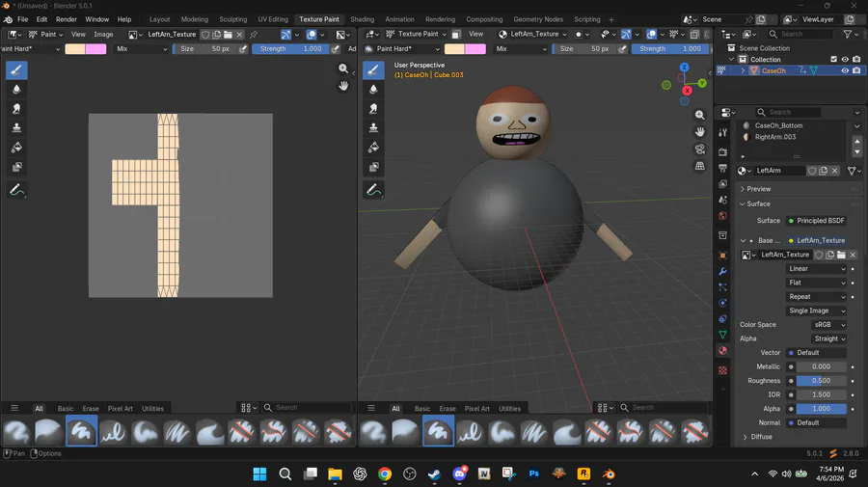Viewport: 868px width, 487px height.
Task: Toggle Collection exclude checkbox
Action: [833, 59]
